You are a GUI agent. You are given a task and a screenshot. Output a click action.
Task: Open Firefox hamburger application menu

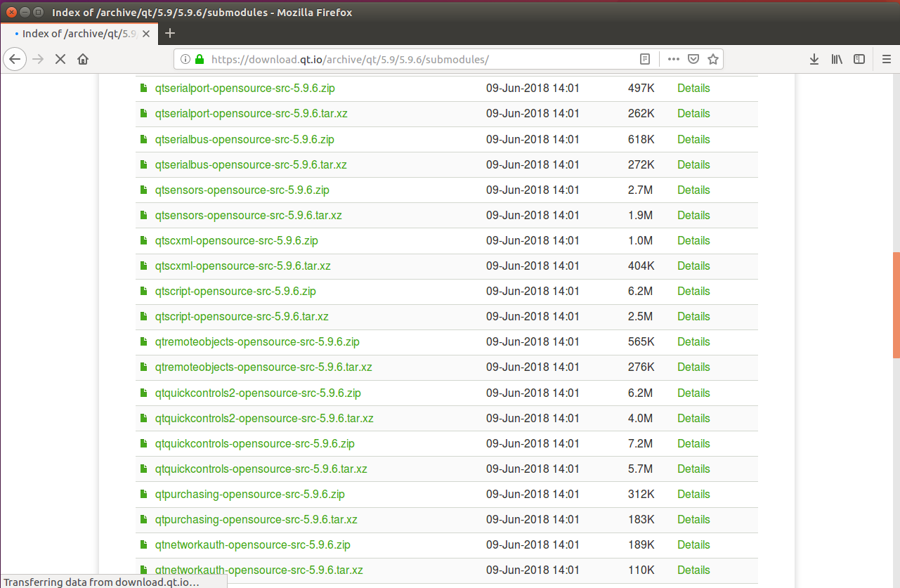(x=885, y=60)
